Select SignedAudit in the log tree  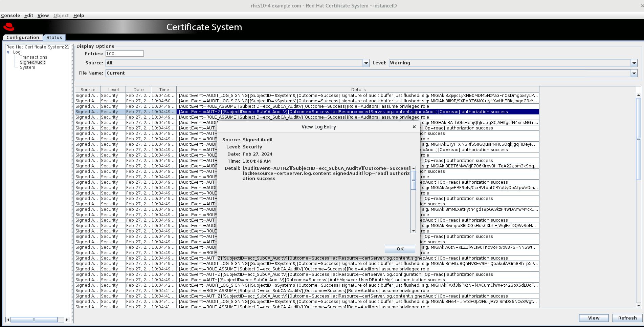coord(32,62)
